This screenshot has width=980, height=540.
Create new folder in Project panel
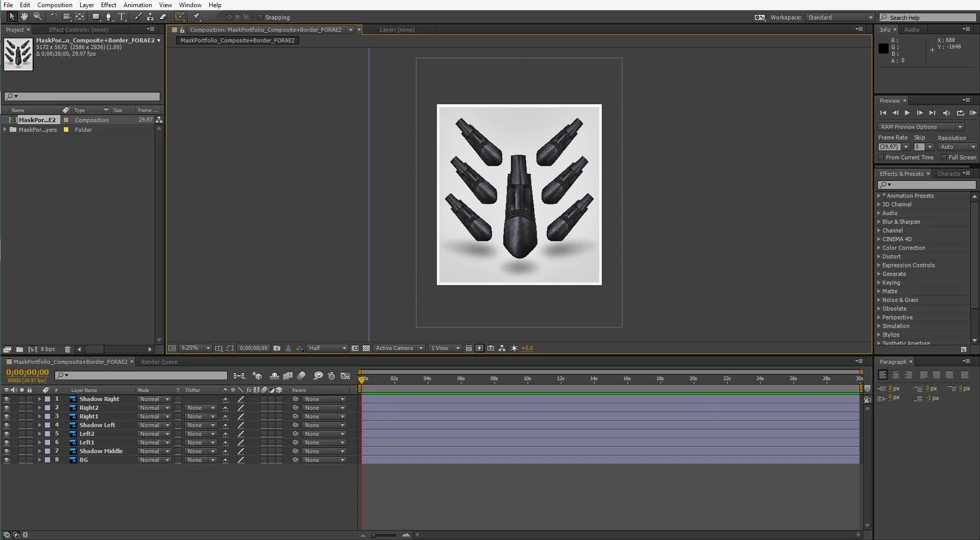(x=19, y=349)
